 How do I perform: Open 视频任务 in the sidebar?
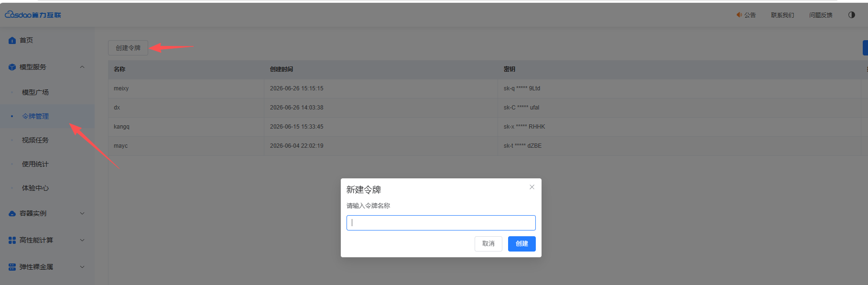(x=35, y=140)
